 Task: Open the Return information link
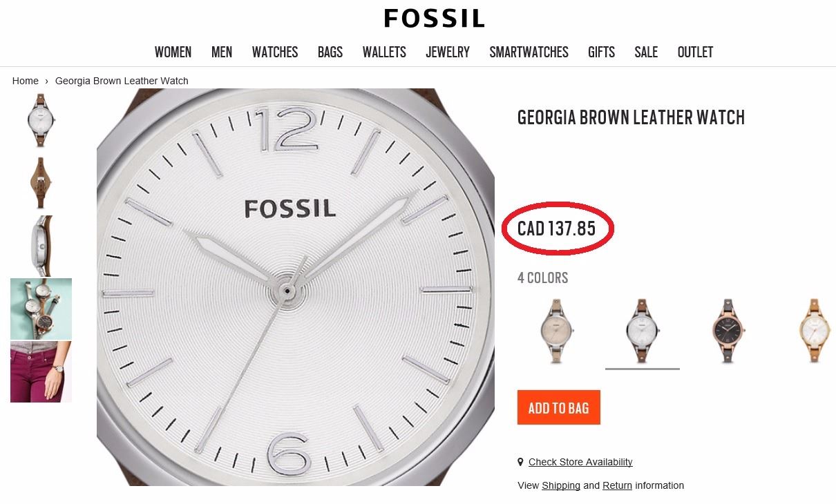pyautogui.click(x=617, y=485)
